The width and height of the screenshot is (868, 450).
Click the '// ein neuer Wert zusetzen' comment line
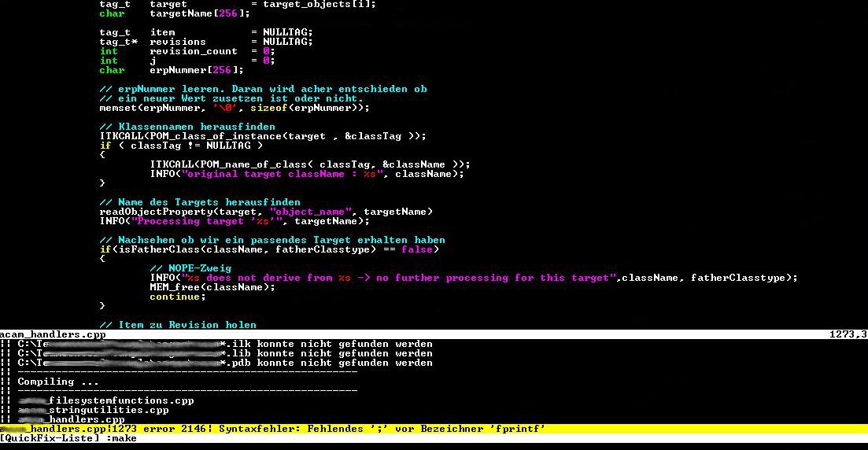pos(231,98)
